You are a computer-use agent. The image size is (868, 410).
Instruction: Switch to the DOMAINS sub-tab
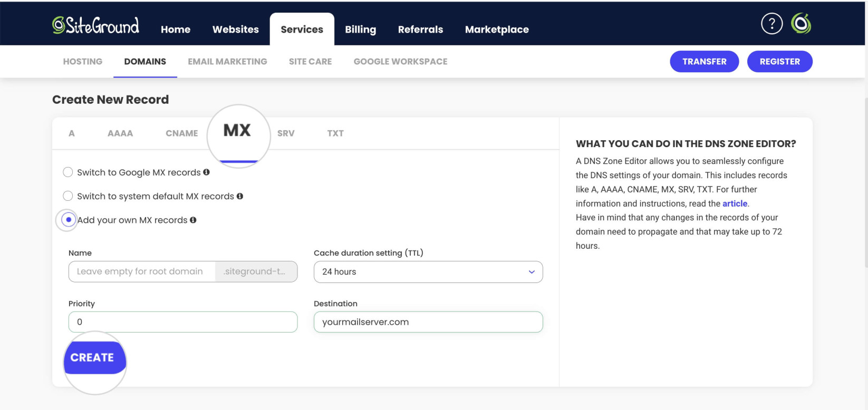[145, 62]
